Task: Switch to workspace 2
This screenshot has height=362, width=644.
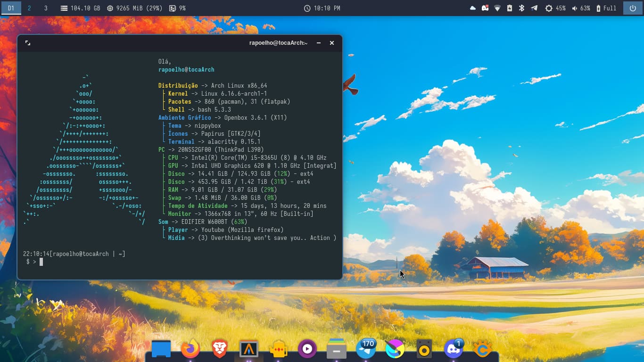Action: point(30,8)
